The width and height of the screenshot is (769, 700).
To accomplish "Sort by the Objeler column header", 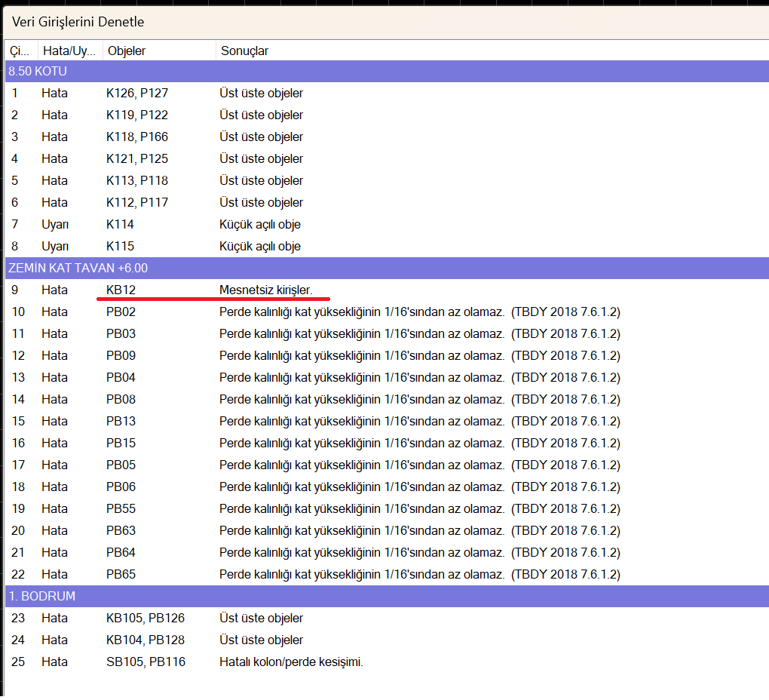I will [x=127, y=51].
